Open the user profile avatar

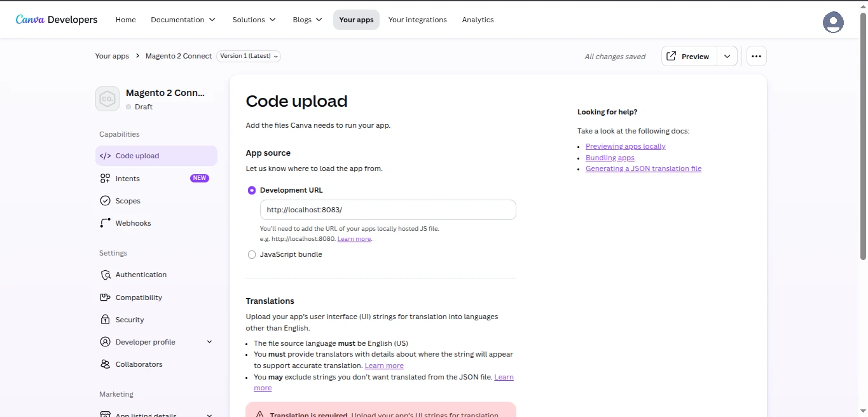(833, 22)
